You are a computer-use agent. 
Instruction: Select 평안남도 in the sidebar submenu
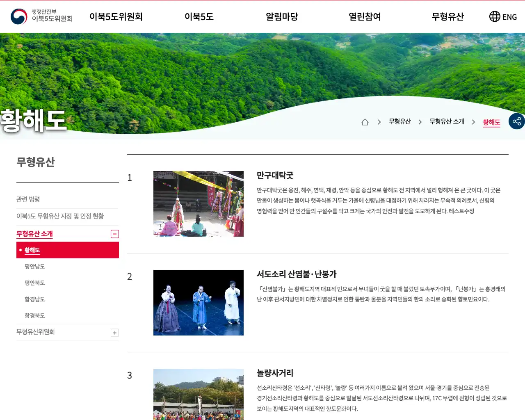(x=35, y=267)
